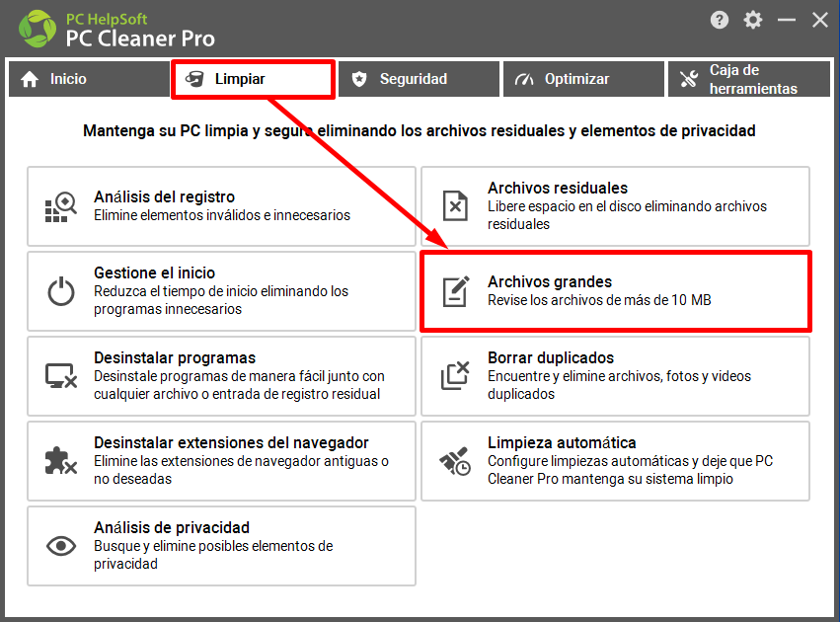Click the tools icon on Caja de herramientas

pyautogui.click(x=689, y=79)
